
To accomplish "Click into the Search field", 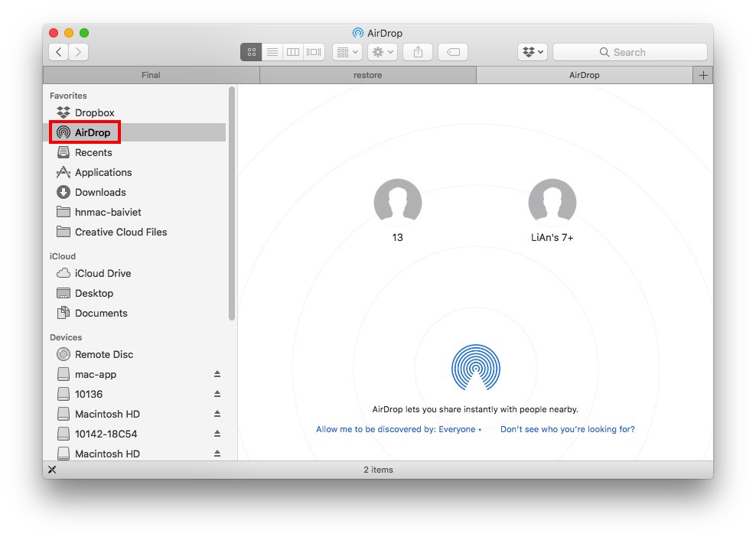I will click(630, 52).
